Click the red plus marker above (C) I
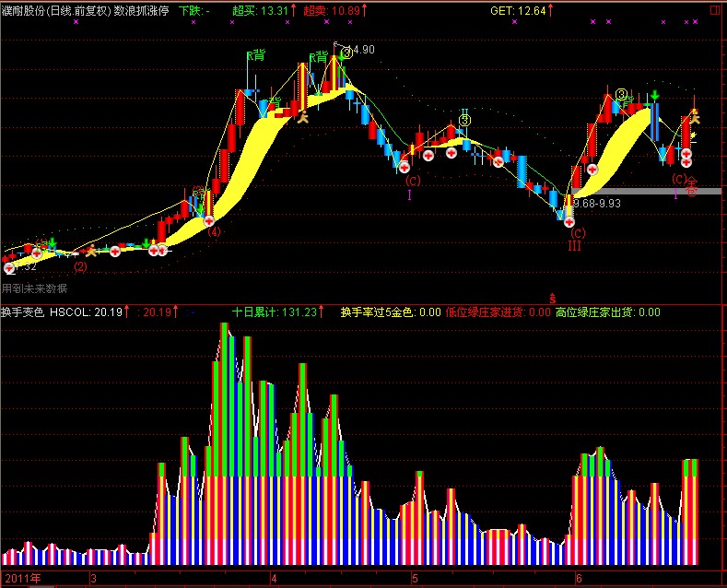 click(405, 168)
